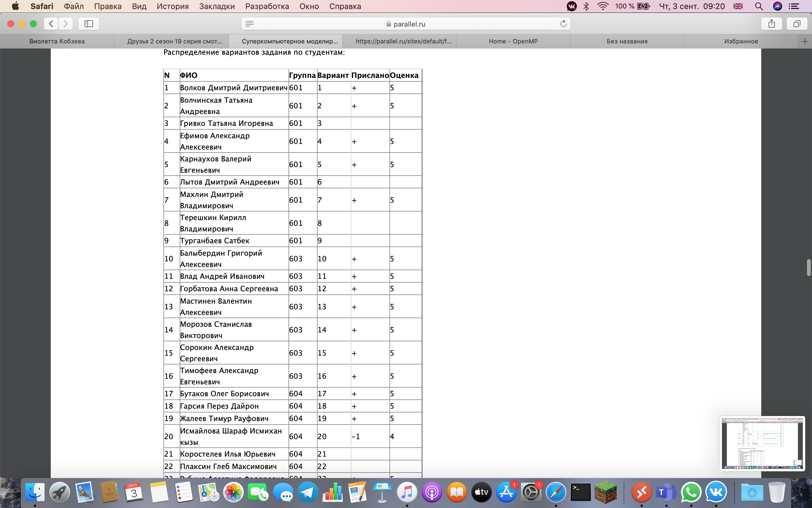Open App Store in the Dock
The height and width of the screenshot is (508, 812).
pyautogui.click(x=506, y=492)
